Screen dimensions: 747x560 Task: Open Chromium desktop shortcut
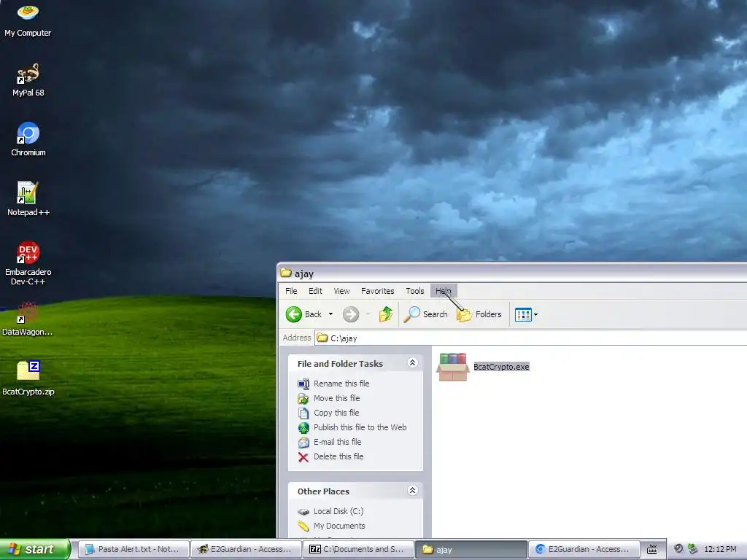click(28, 139)
